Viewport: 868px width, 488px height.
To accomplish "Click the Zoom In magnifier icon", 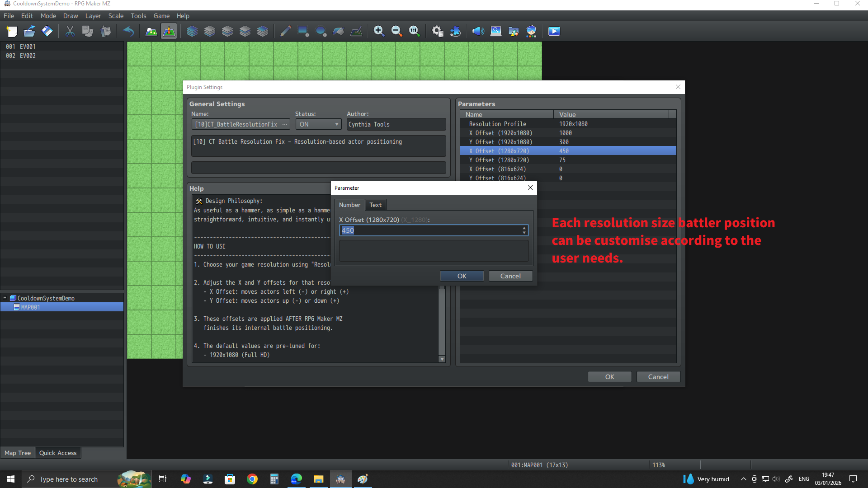I will (379, 31).
